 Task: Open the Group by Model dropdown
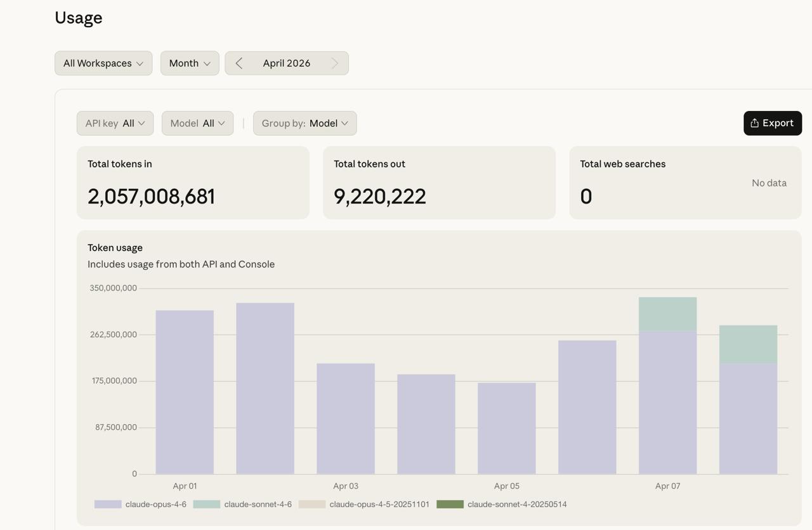point(304,123)
